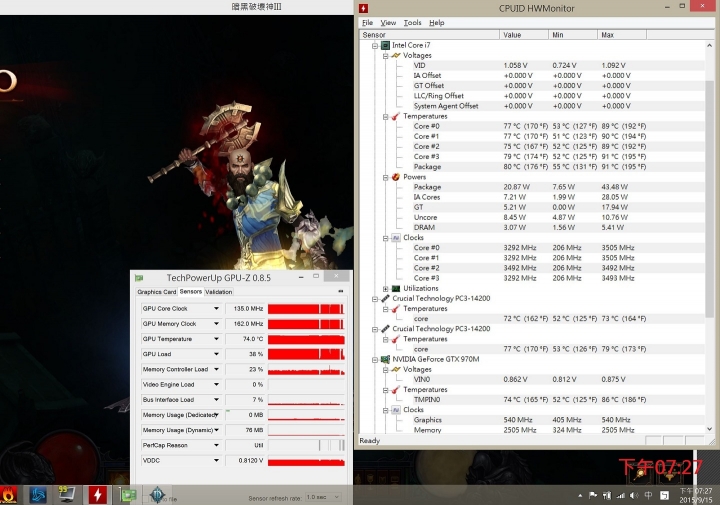Click the Intel Core i7 Voltages lightning icon

396,55
